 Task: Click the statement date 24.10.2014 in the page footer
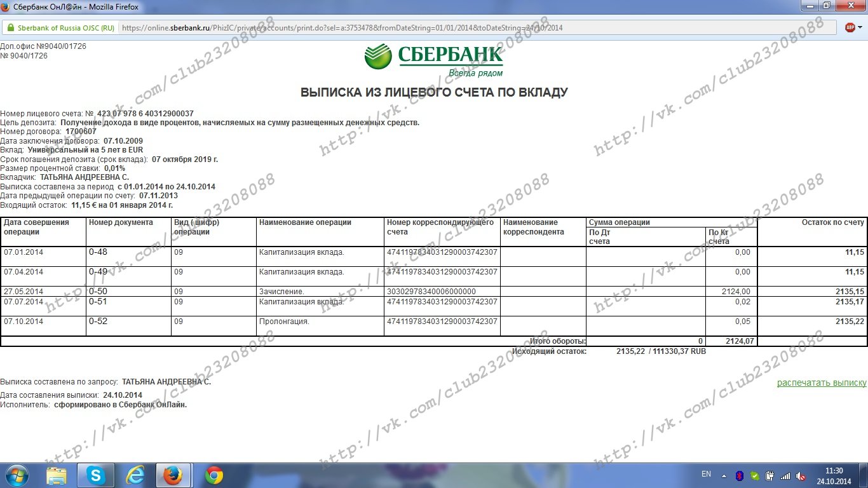(123, 395)
